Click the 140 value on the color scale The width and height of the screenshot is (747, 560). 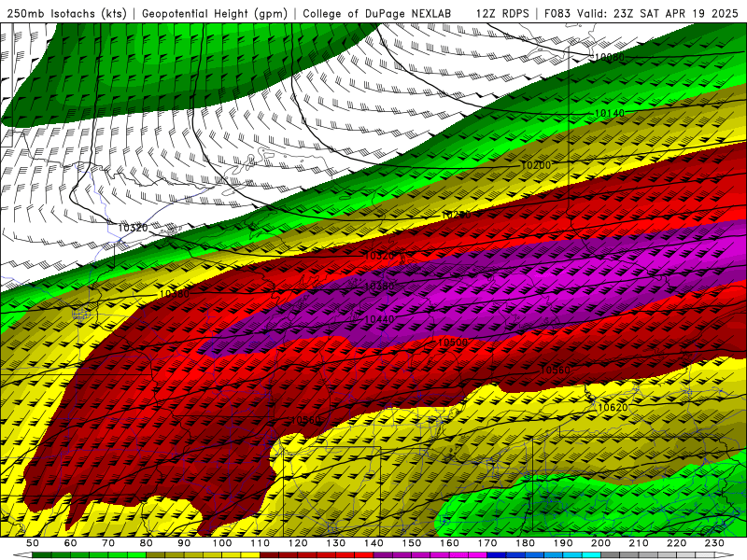click(373, 543)
